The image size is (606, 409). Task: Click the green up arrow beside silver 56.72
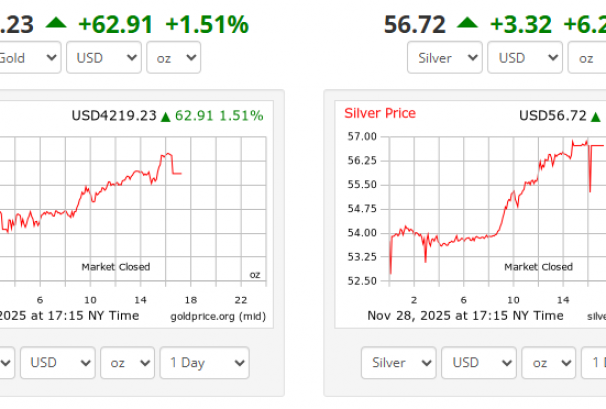pos(467,24)
